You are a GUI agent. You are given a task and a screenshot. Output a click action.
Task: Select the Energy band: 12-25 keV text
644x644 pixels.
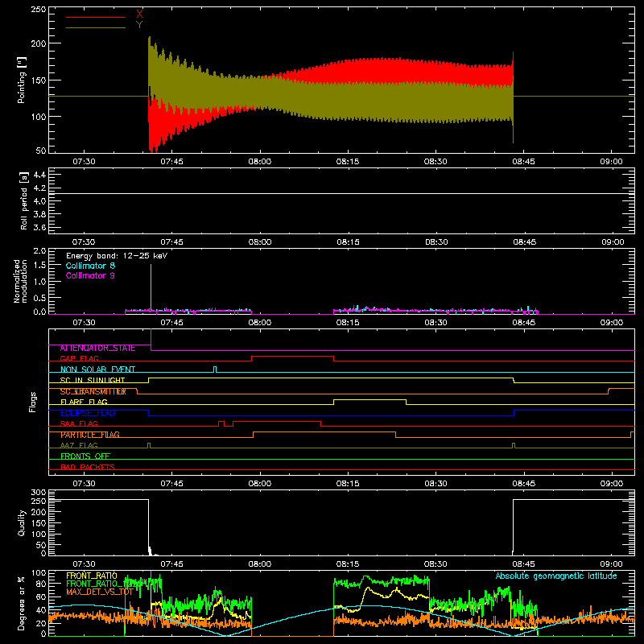click(117, 256)
